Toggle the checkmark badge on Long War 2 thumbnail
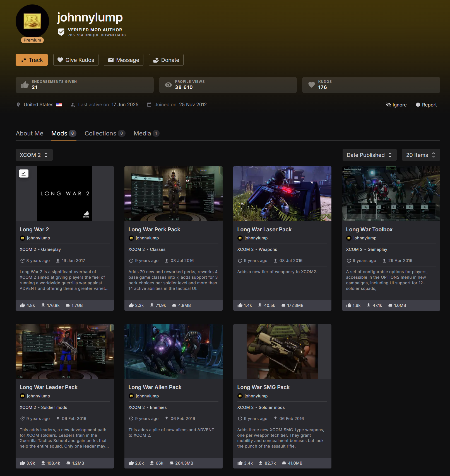This screenshot has width=450, height=476. pos(24,174)
